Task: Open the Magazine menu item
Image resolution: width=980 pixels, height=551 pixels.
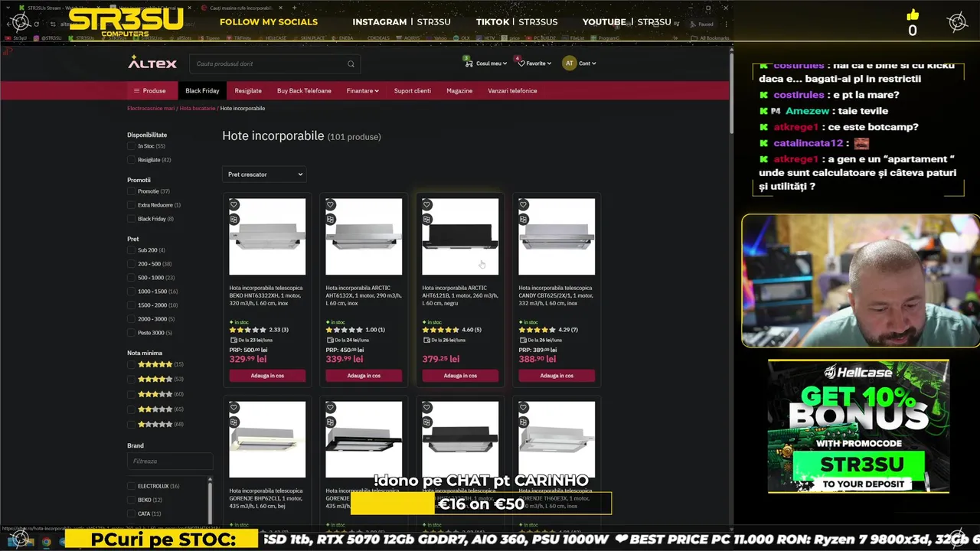Action: [459, 90]
